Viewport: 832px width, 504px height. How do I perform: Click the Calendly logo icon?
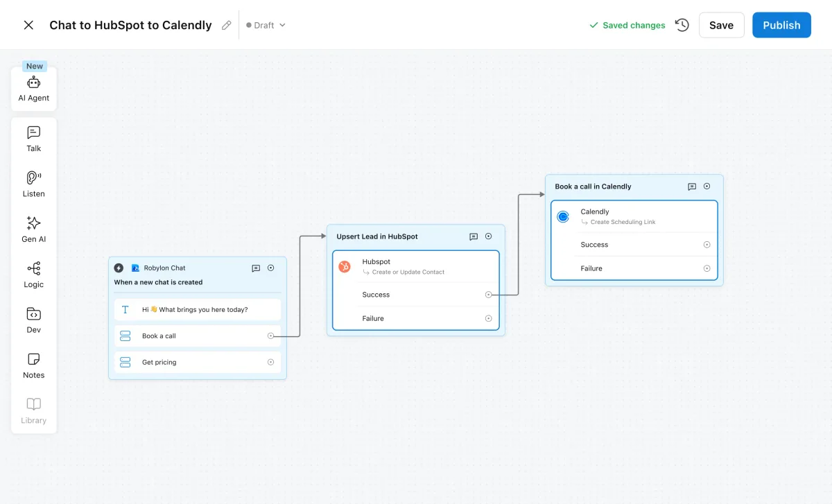pos(564,216)
